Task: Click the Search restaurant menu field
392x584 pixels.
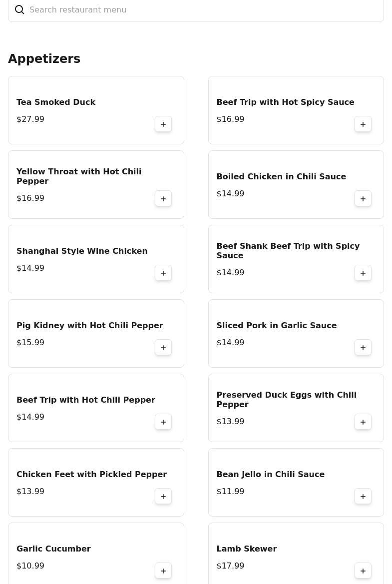Action: [196, 10]
